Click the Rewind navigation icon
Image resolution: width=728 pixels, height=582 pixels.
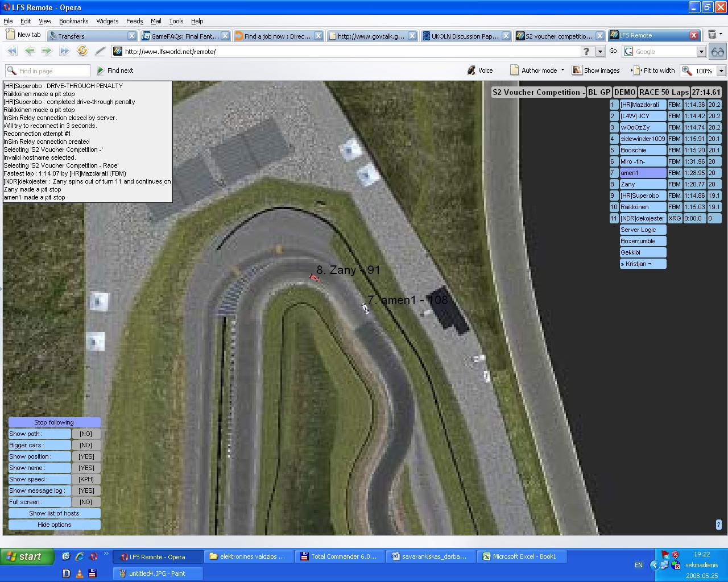pyautogui.click(x=11, y=51)
